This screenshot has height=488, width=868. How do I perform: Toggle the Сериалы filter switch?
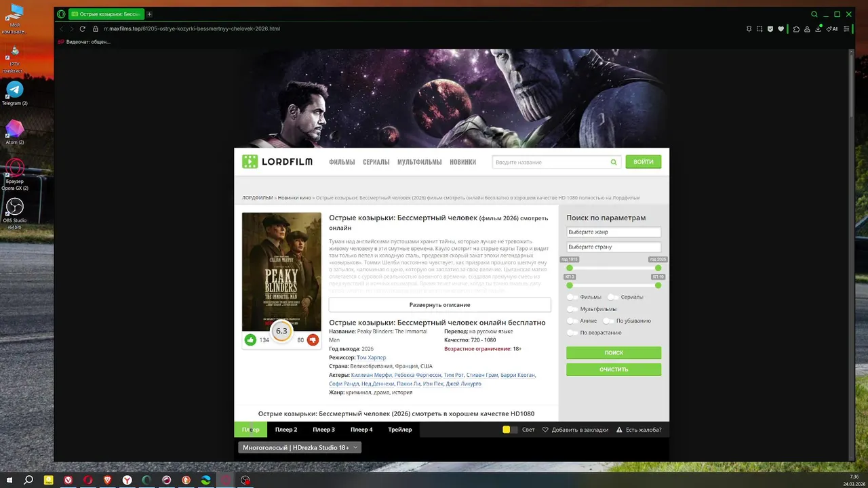coord(614,297)
